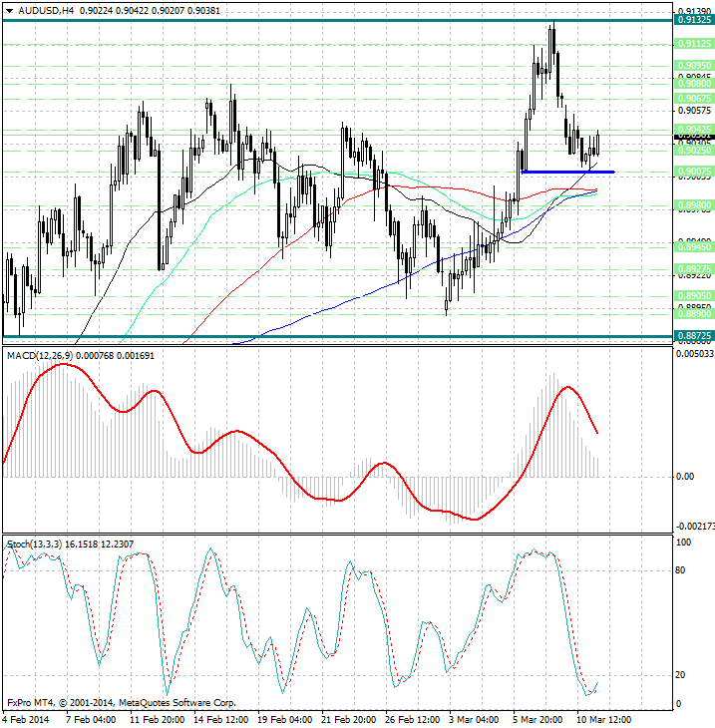Click the 0.91325 price level label

693,20
